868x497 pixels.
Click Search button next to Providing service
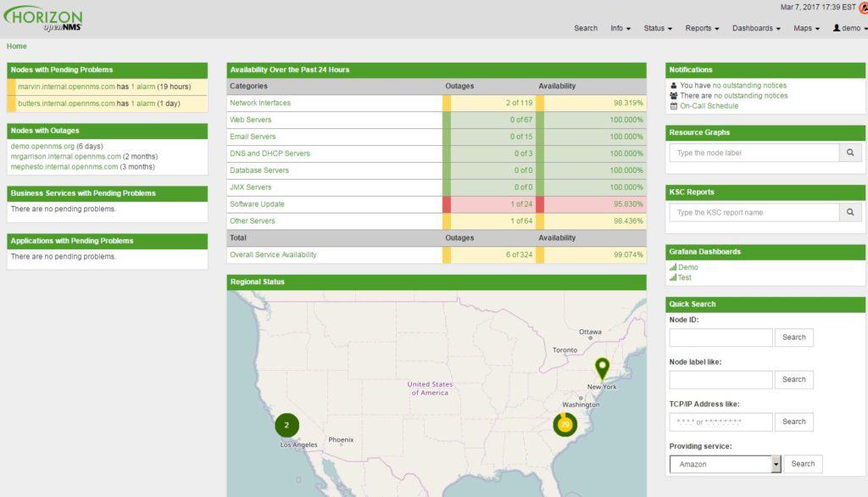[x=803, y=464]
